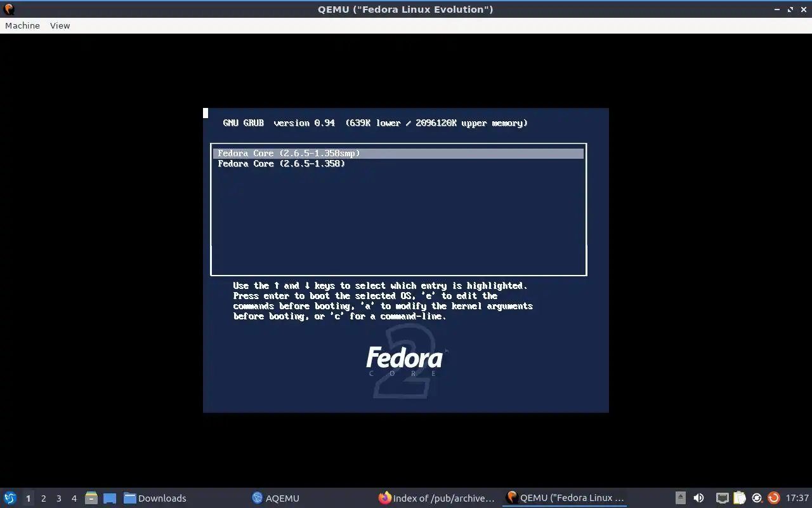Click the QEMU icon in title bar
The image size is (812, 508).
coord(9,9)
